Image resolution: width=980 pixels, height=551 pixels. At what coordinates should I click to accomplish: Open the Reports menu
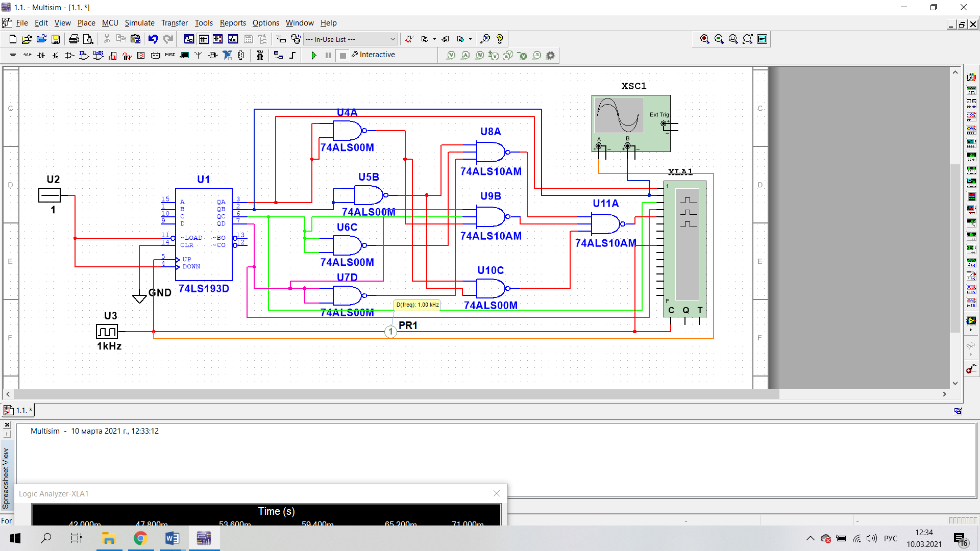(233, 23)
